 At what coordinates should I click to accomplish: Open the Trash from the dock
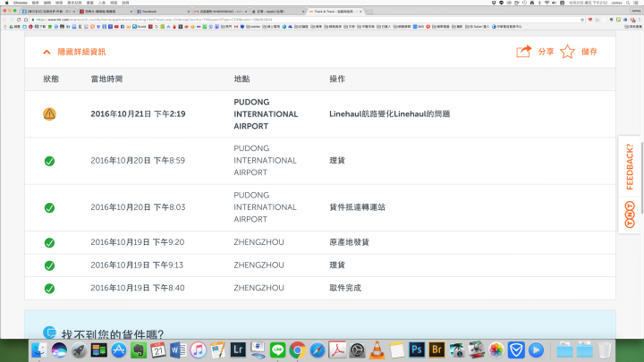[x=604, y=350]
